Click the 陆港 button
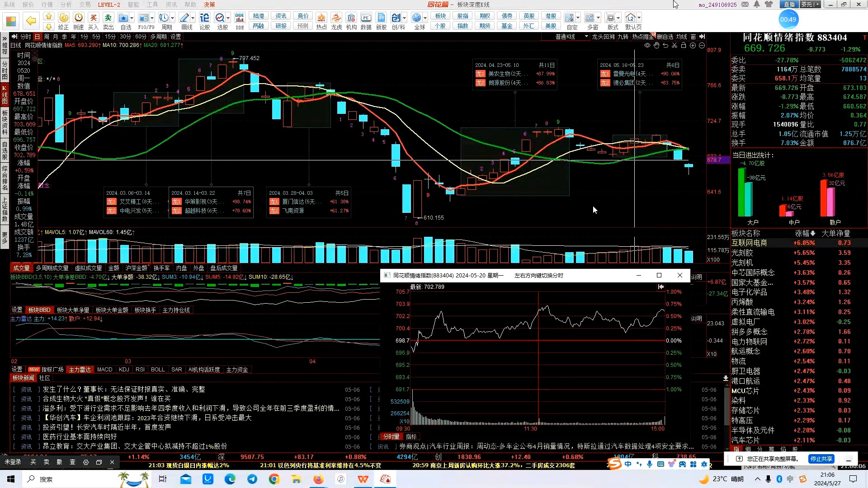Image resolution: width=868 pixels, height=488 pixels. tap(259, 16)
